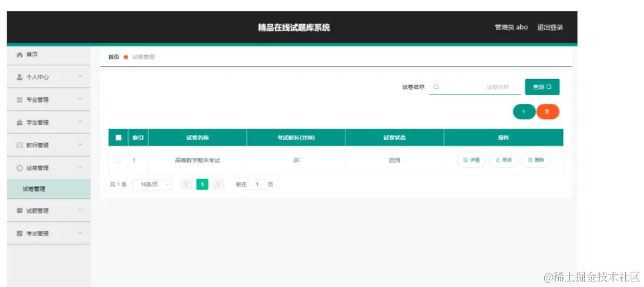The width and height of the screenshot is (644, 287).
Task: Click 首页 in the breadcrumb
Action: point(114,57)
